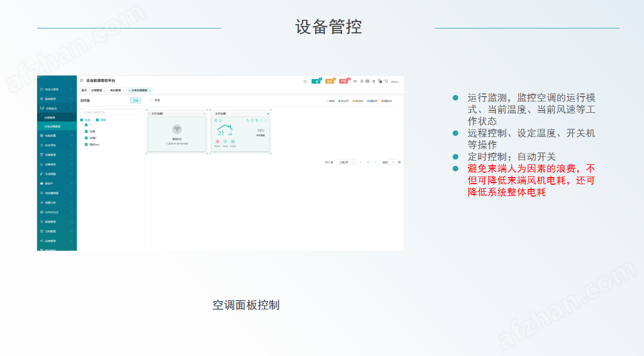Uncheck the 测试test tree checkbox
644x356 pixels.
(x=86, y=144)
